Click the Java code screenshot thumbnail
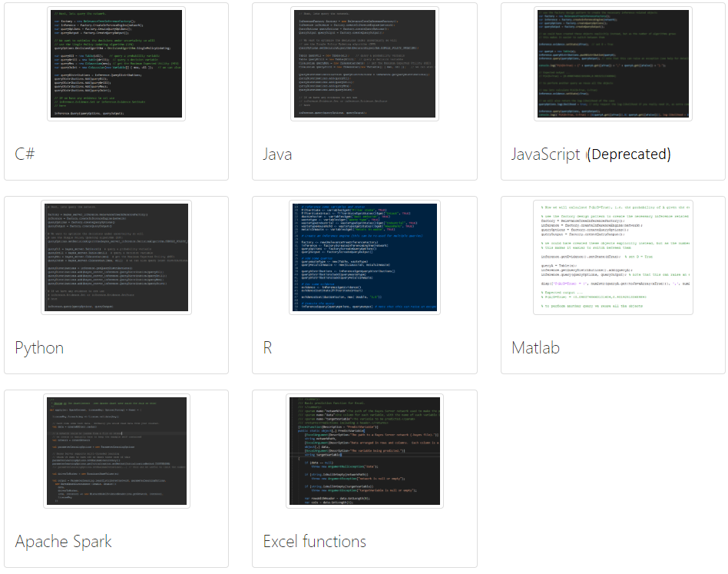728x574 pixels. pos(365,64)
